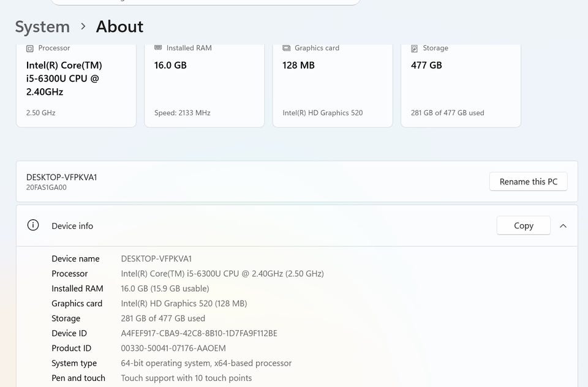Click the 'Pen and touch' label
The height and width of the screenshot is (387, 588).
click(x=78, y=378)
